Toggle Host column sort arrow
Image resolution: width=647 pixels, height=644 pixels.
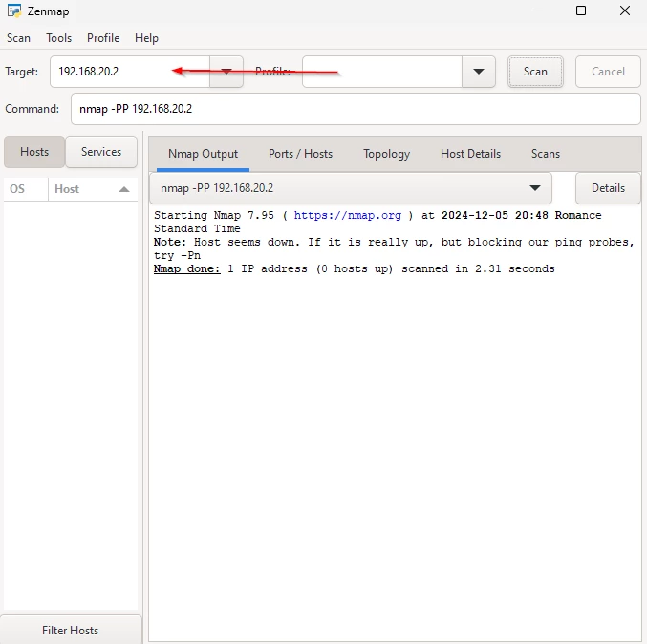(124, 189)
